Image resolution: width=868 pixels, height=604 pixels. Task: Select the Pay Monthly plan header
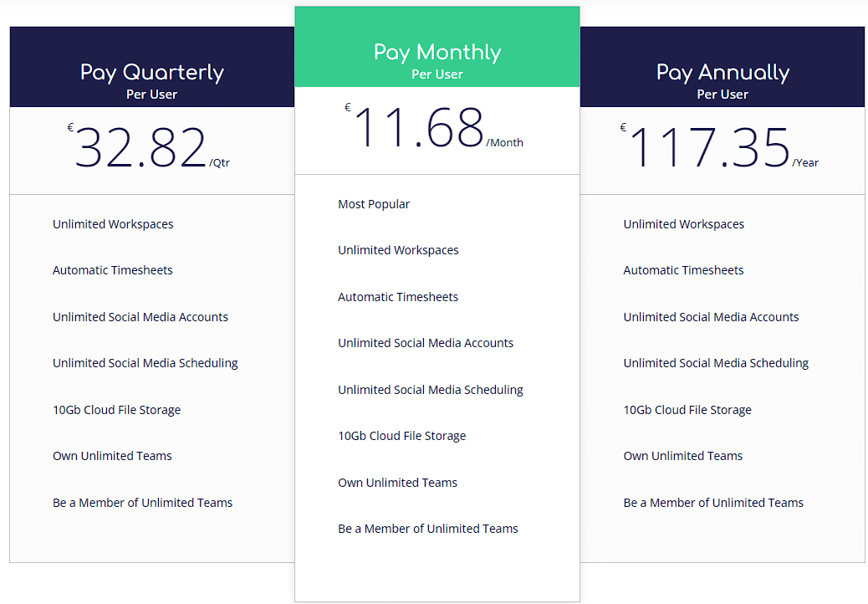pyautogui.click(x=437, y=52)
